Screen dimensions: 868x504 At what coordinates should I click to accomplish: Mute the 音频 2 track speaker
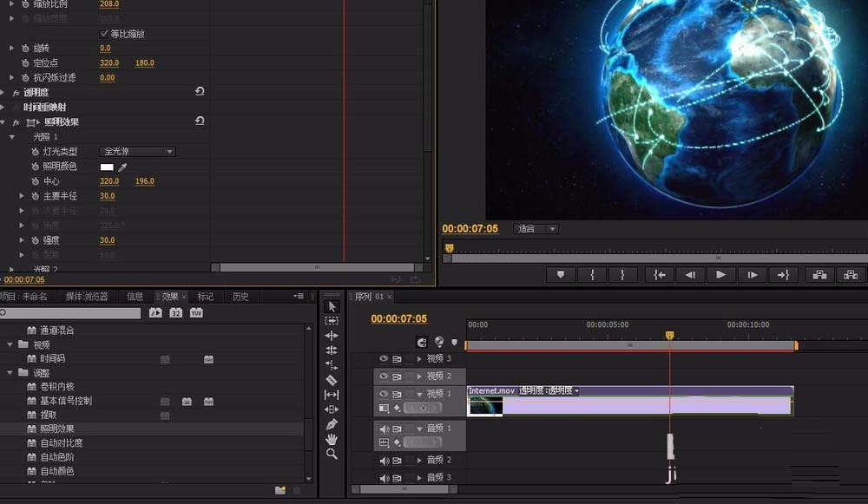pyautogui.click(x=384, y=461)
